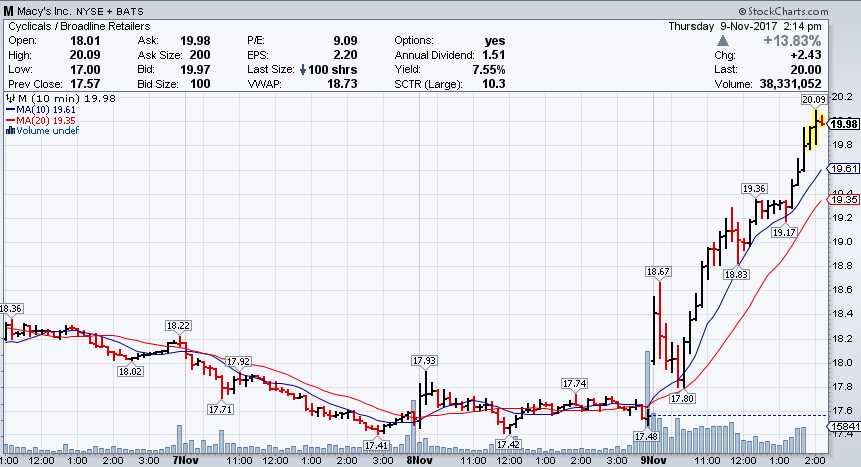Click the Last Size down-arrow icon

304,70
